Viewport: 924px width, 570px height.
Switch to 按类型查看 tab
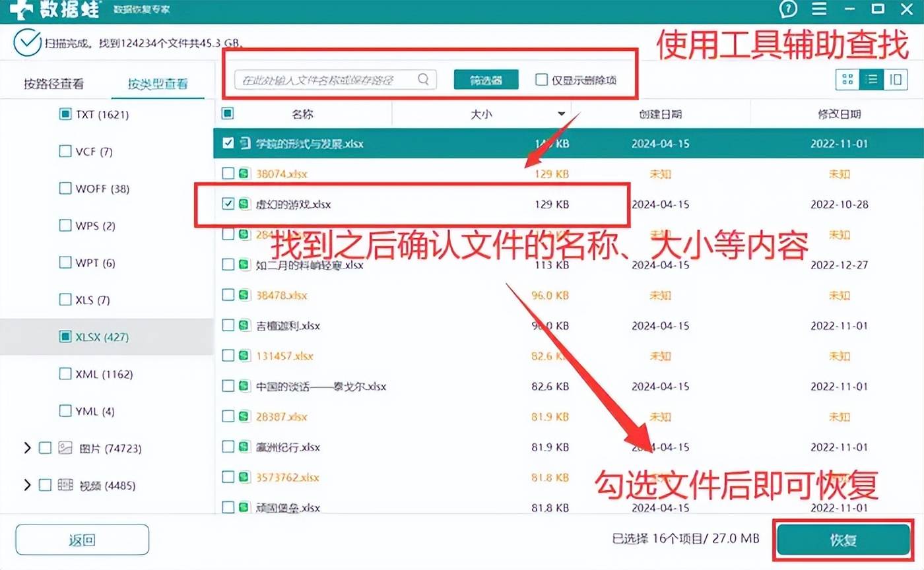(158, 84)
